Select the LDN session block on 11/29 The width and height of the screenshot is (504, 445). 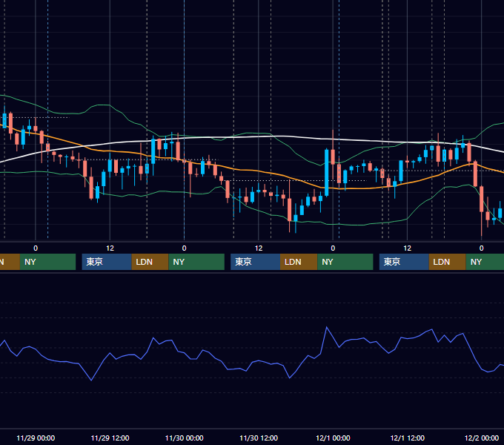click(150, 262)
